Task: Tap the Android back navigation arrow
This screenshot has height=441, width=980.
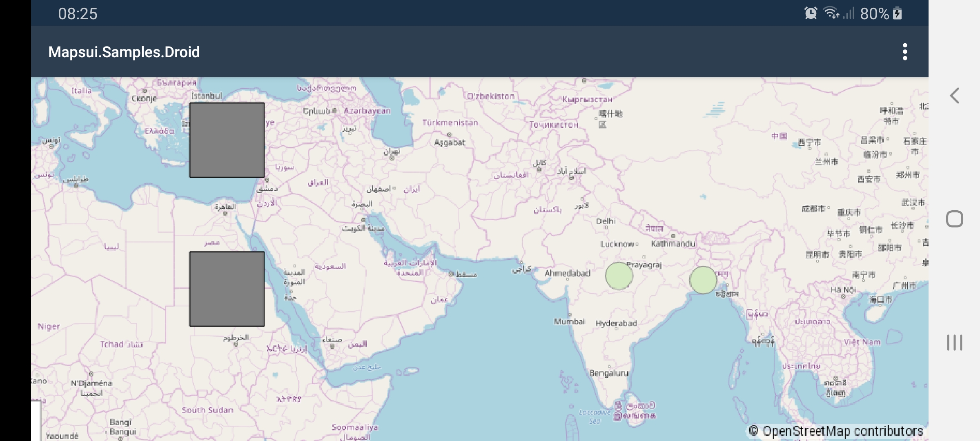Action: pyautogui.click(x=954, y=96)
